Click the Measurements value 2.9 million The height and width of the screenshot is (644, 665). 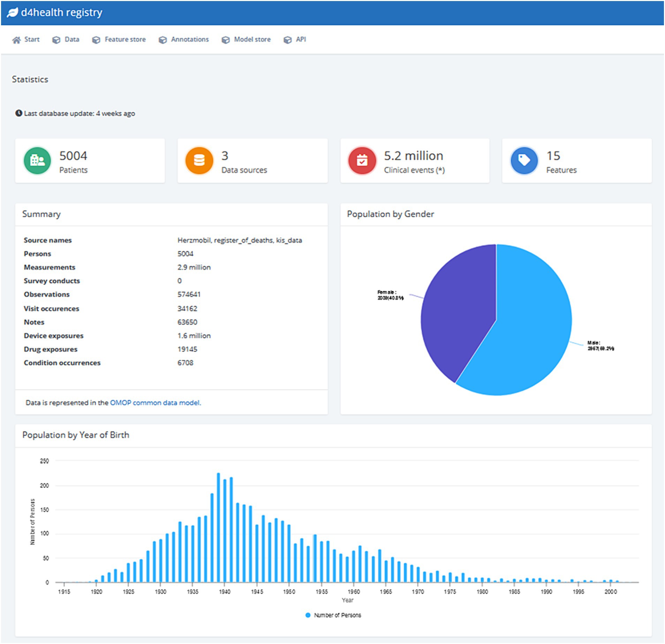194,267
